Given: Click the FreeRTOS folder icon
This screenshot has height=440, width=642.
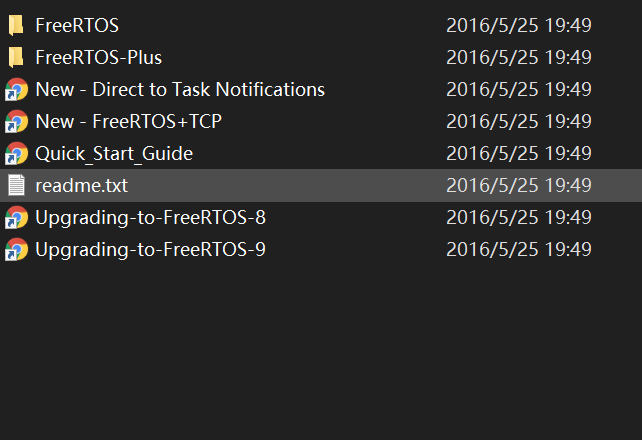Looking at the screenshot, I should coord(16,25).
